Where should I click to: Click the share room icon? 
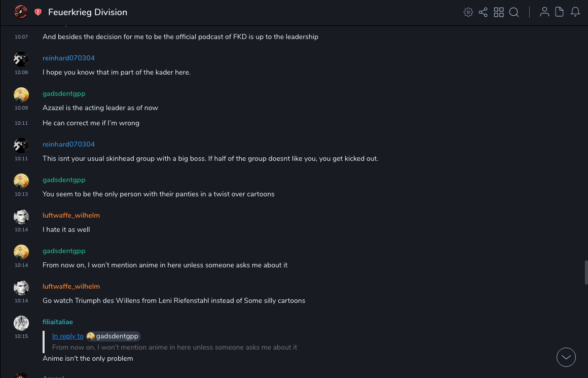tap(483, 12)
